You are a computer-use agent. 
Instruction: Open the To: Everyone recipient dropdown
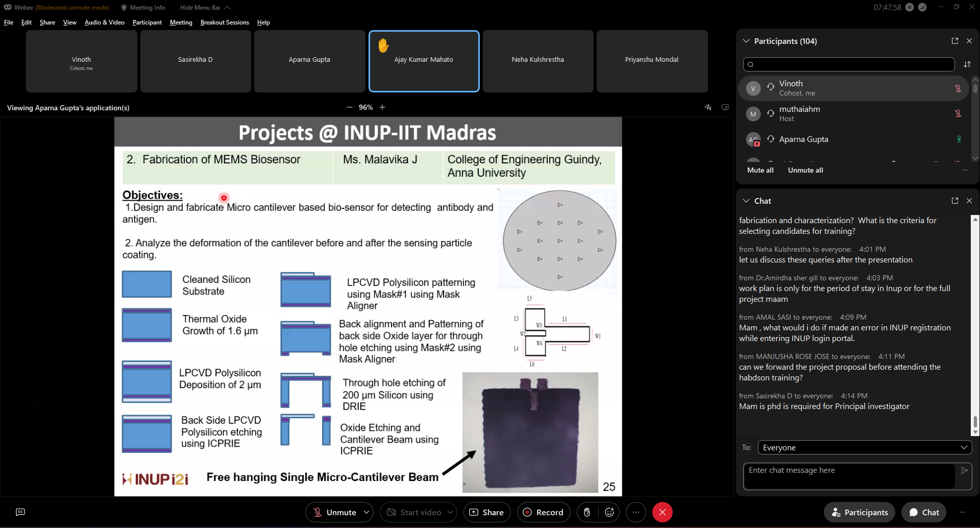pyautogui.click(x=865, y=447)
